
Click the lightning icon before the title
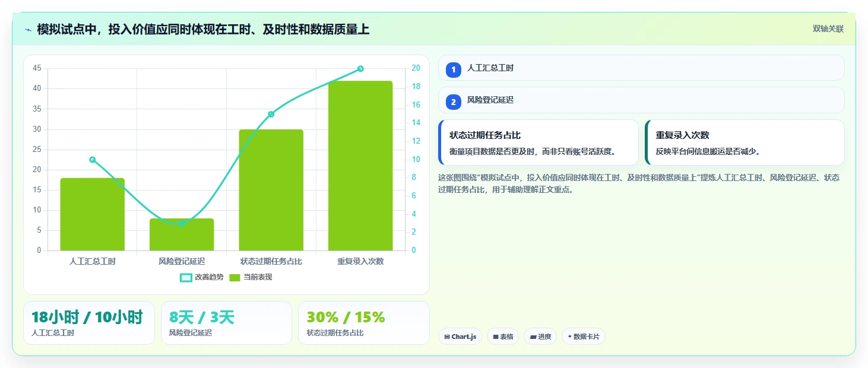click(x=28, y=30)
